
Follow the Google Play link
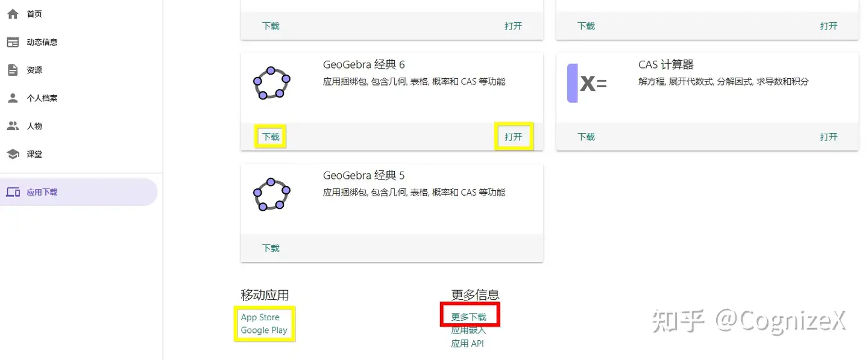point(264,330)
